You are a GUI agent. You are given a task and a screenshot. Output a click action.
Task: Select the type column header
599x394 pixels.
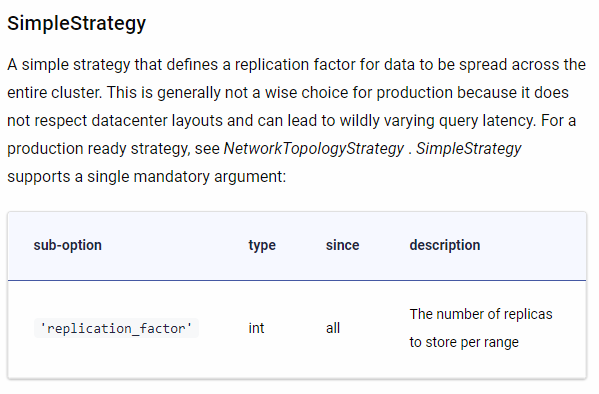[x=262, y=245]
